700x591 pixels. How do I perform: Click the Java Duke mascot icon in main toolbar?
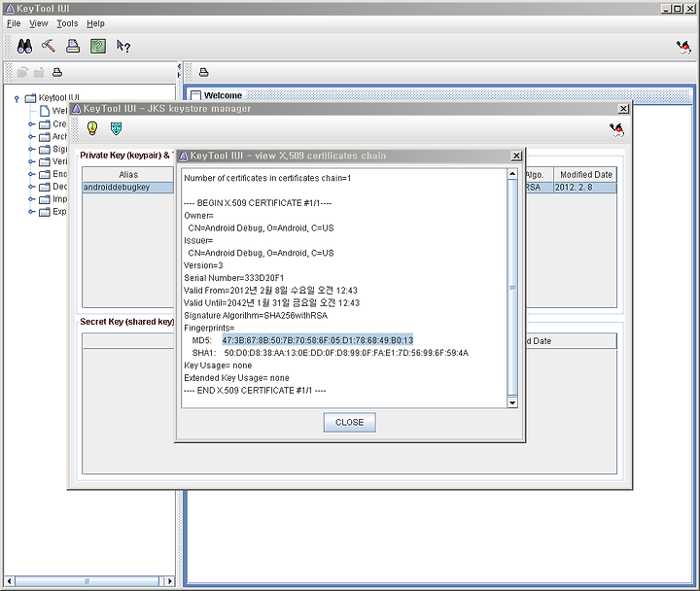pos(683,47)
